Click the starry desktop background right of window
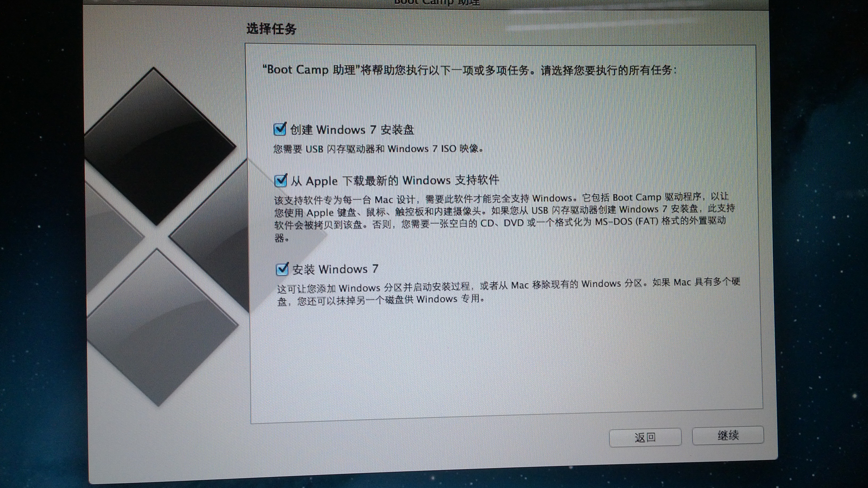Viewport: 868px width, 488px height. (822, 236)
